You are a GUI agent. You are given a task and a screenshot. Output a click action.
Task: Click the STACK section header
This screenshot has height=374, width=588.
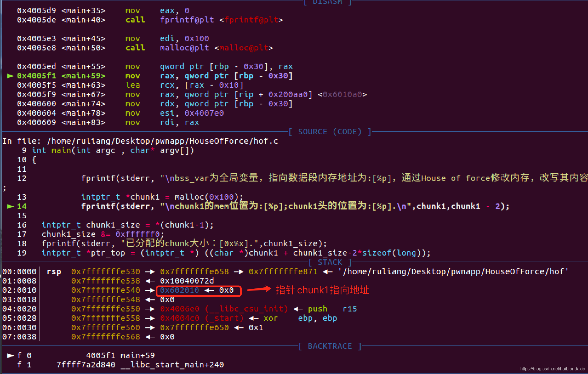(330, 262)
